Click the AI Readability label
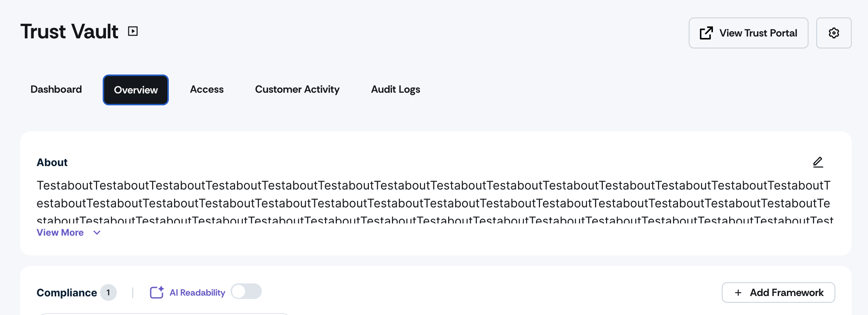This screenshot has width=868, height=315. 197,293
